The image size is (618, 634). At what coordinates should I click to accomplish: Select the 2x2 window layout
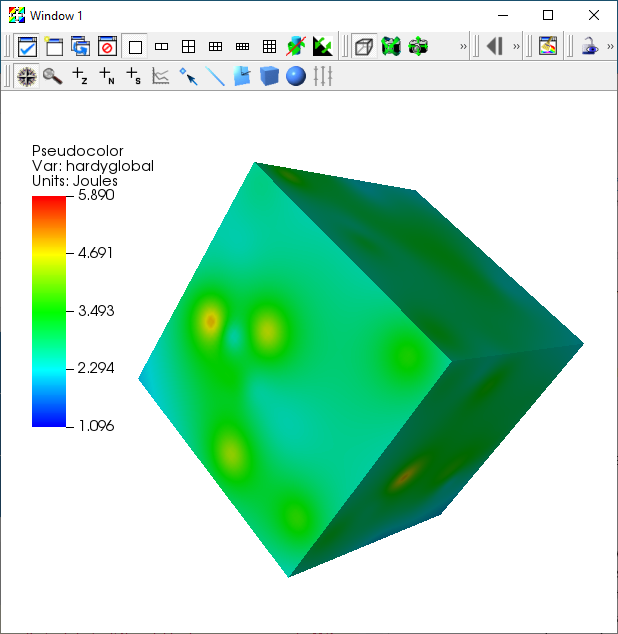(x=188, y=46)
